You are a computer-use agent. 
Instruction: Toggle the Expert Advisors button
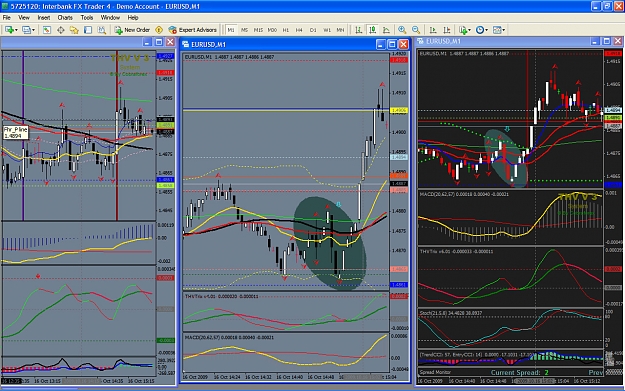click(x=193, y=30)
